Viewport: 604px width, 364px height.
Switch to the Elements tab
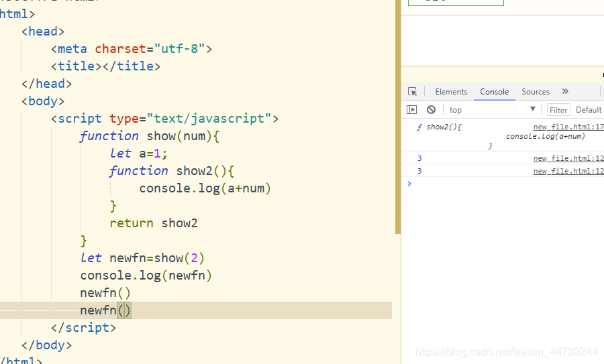[451, 92]
